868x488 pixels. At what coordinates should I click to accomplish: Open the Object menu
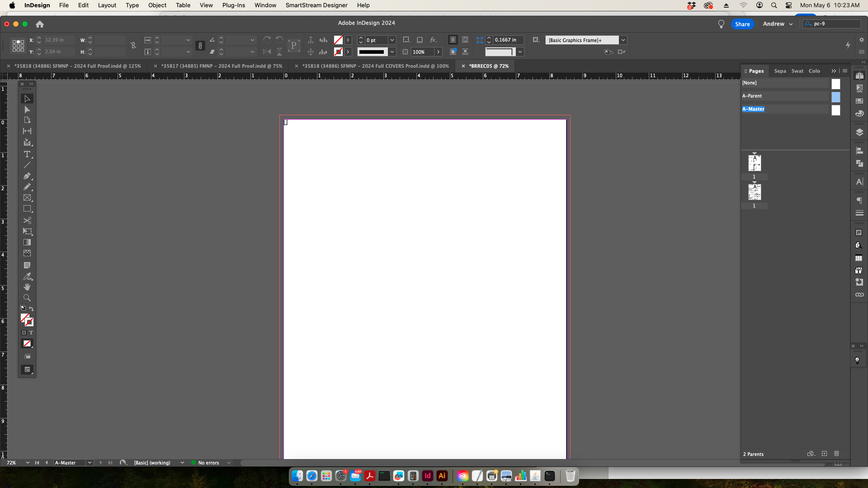[157, 5]
